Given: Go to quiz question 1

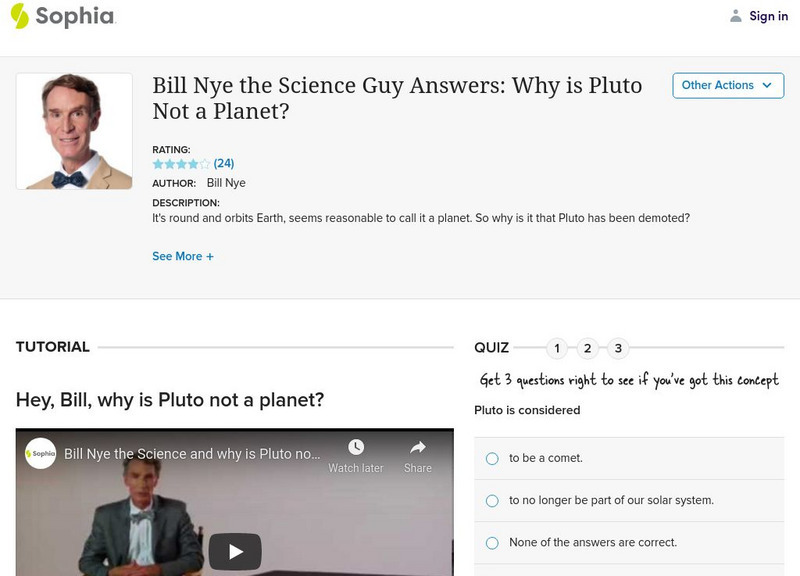Looking at the screenshot, I should (x=558, y=349).
